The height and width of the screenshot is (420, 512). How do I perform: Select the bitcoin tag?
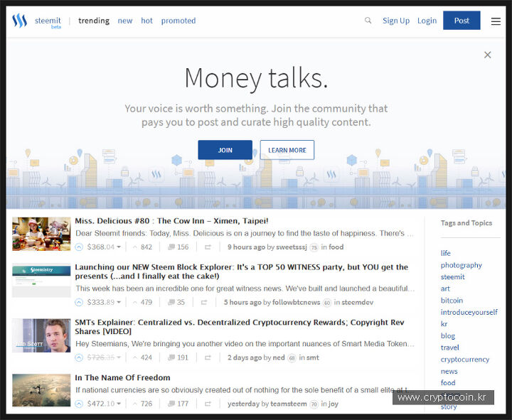coord(452,301)
